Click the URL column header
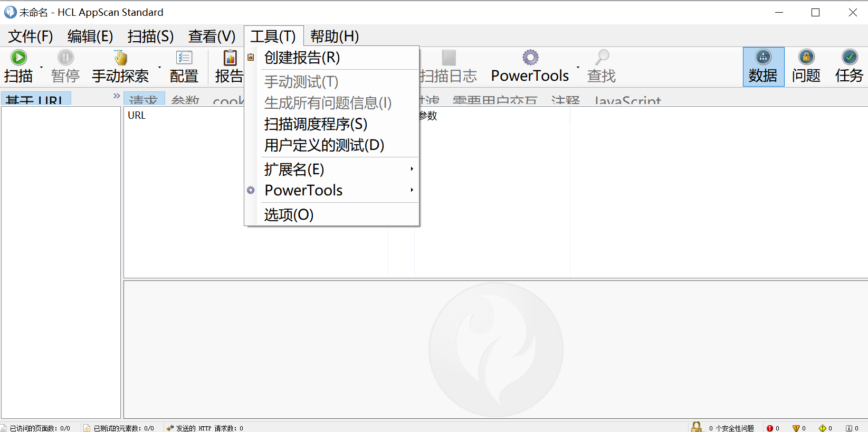 137,115
